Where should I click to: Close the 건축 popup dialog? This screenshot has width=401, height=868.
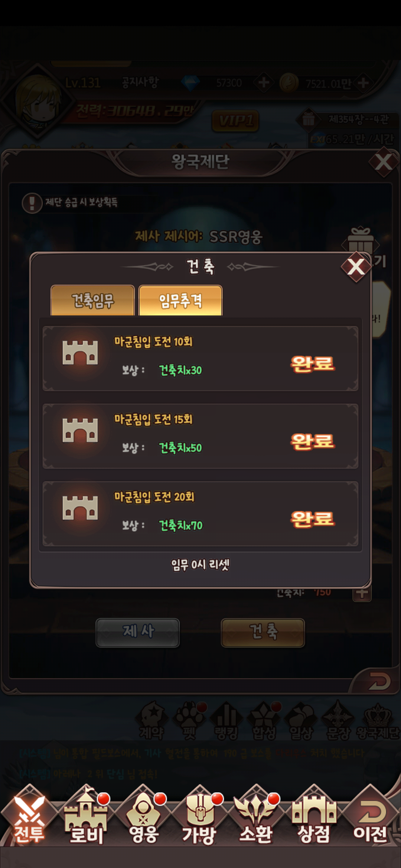(x=356, y=267)
